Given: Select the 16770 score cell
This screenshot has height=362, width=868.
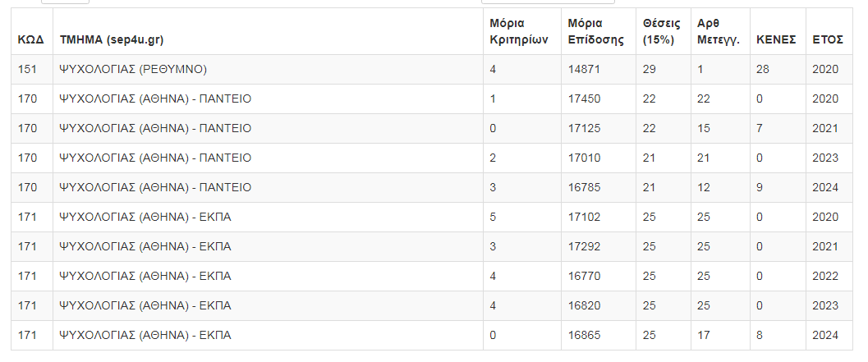Looking at the screenshot, I should click(x=584, y=276).
